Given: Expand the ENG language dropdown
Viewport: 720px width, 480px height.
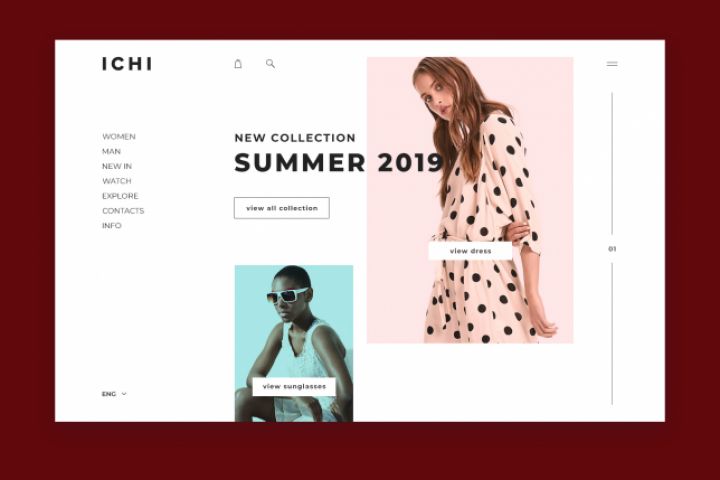Looking at the screenshot, I should pyautogui.click(x=114, y=394).
